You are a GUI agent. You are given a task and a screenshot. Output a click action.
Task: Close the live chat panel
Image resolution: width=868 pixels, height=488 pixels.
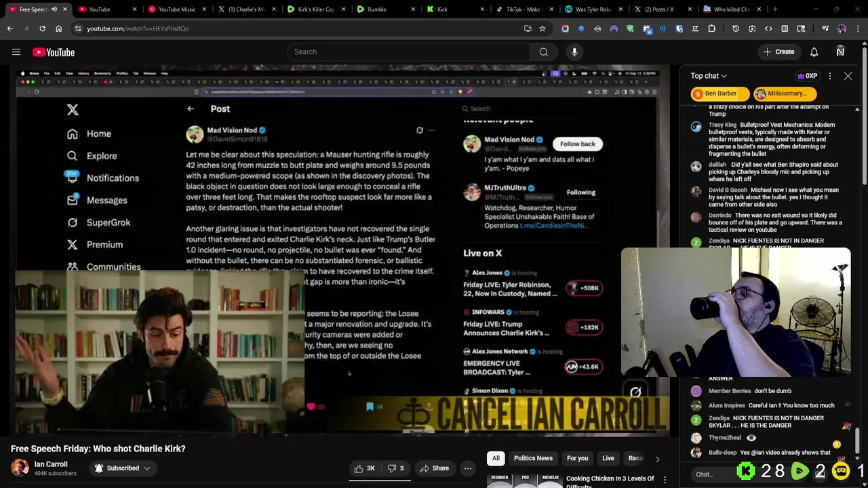tap(848, 76)
